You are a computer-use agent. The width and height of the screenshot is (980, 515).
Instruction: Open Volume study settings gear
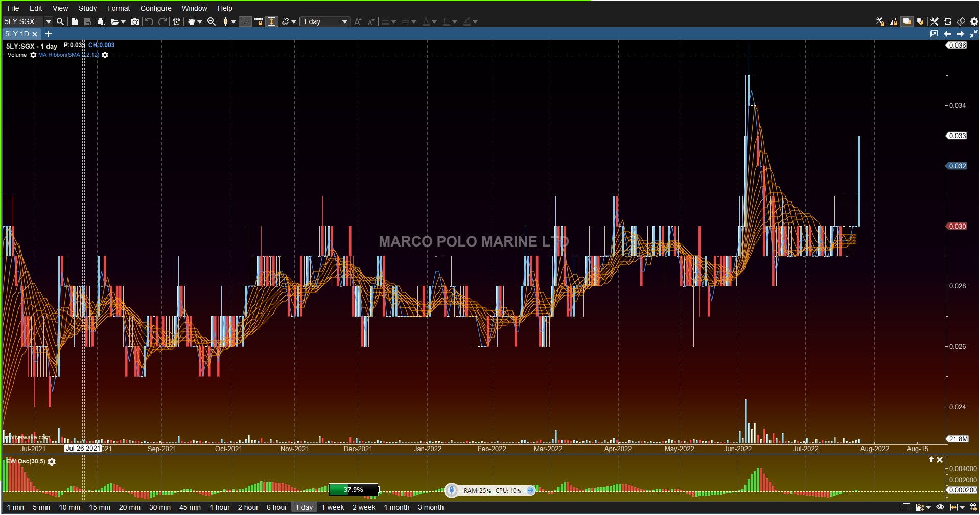[x=33, y=55]
